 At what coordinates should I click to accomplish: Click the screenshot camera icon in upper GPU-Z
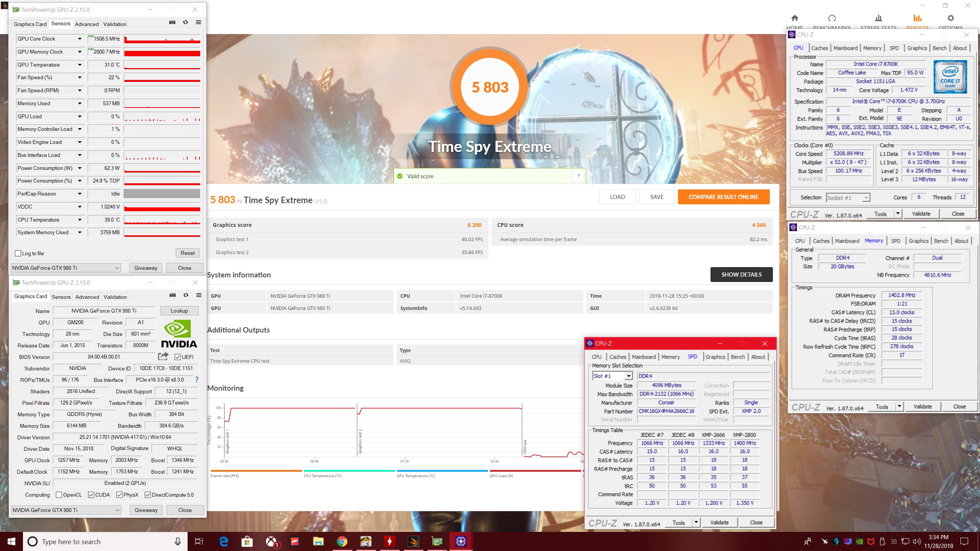tap(172, 23)
